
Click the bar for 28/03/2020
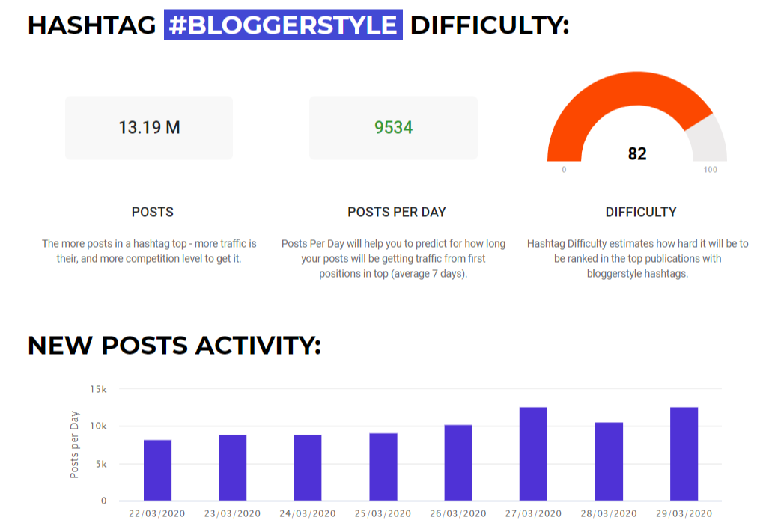pyautogui.click(x=609, y=461)
